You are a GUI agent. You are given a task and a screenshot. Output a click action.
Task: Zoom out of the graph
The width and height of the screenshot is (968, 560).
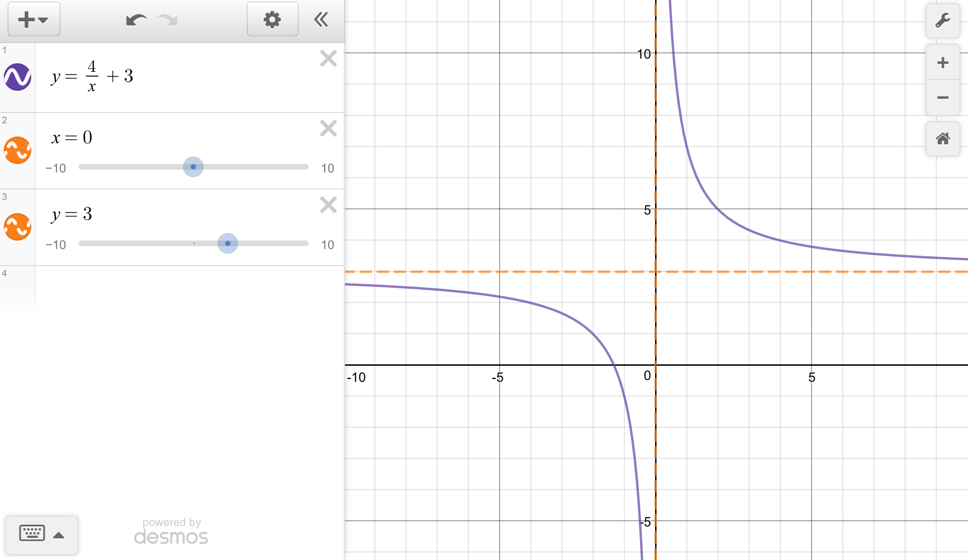tap(942, 98)
